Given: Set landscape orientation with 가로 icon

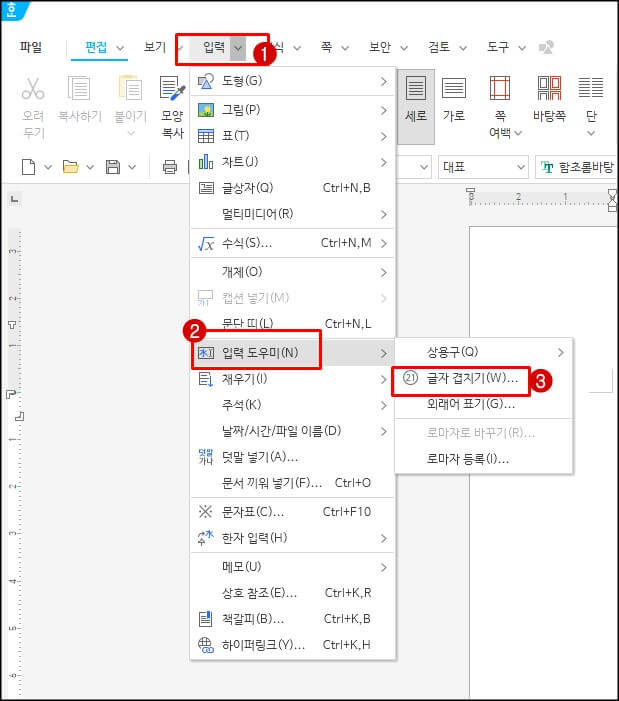Looking at the screenshot, I should [454, 88].
